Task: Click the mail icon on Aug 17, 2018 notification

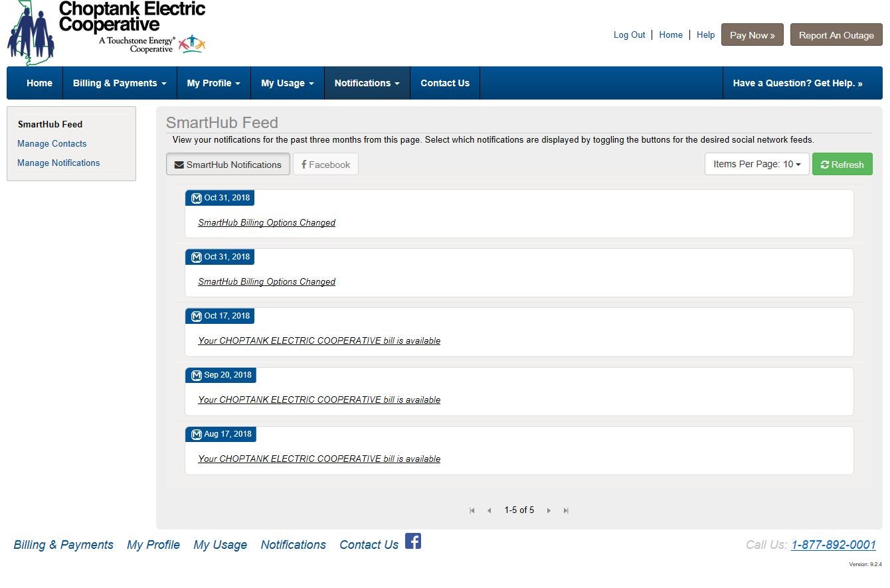Action: tap(197, 434)
